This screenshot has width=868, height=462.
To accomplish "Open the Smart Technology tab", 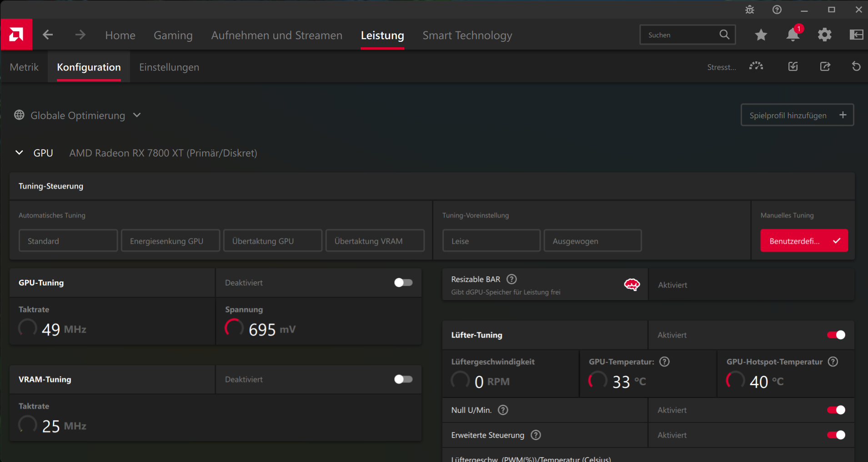I will [x=467, y=35].
